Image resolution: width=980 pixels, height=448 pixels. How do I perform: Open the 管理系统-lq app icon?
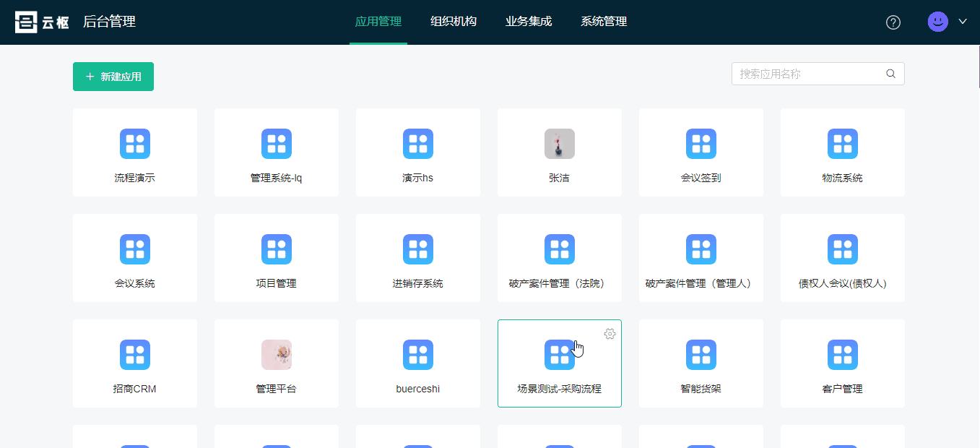[277, 144]
